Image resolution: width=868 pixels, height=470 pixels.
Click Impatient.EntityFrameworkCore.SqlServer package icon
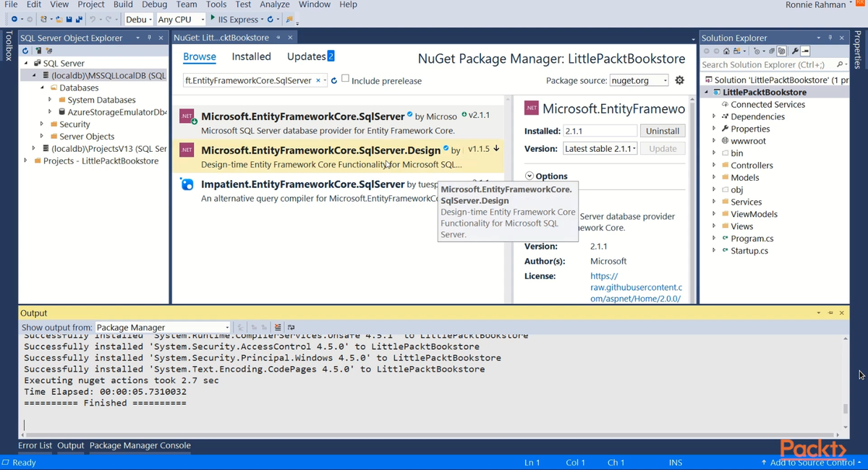click(x=187, y=184)
